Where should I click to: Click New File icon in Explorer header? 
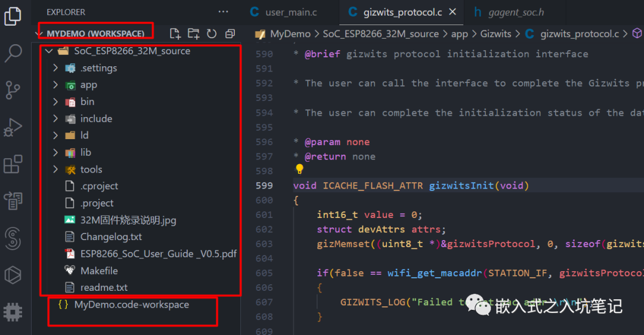175,34
